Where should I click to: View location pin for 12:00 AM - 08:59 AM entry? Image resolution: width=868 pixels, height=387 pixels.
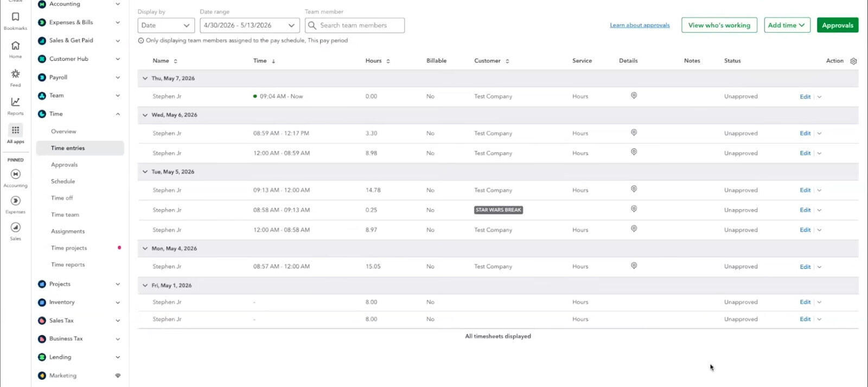coord(634,152)
